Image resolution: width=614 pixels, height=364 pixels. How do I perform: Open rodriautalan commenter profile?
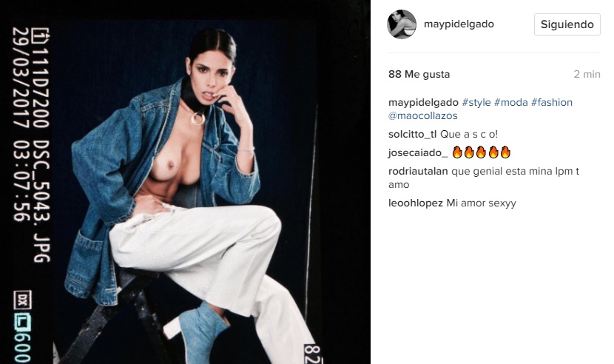point(418,171)
